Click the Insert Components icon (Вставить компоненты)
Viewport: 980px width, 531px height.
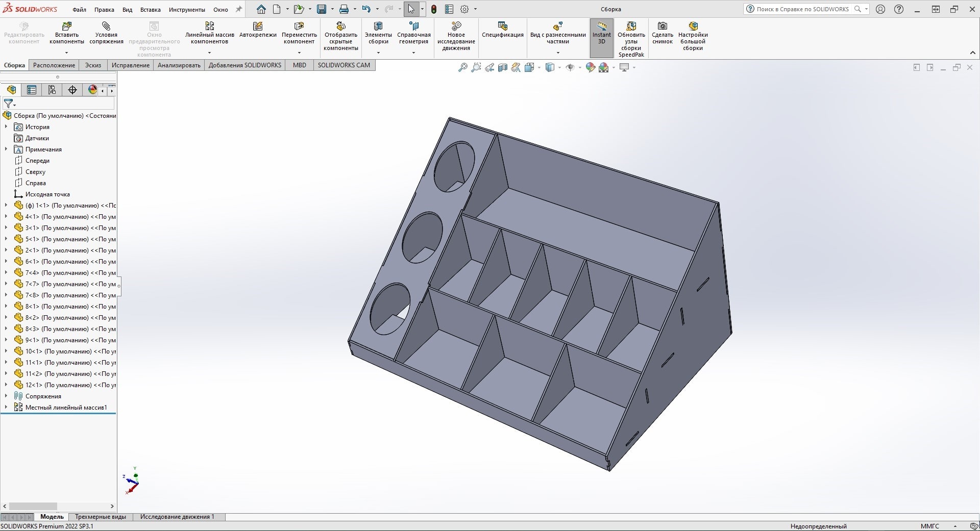pyautogui.click(x=66, y=27)
